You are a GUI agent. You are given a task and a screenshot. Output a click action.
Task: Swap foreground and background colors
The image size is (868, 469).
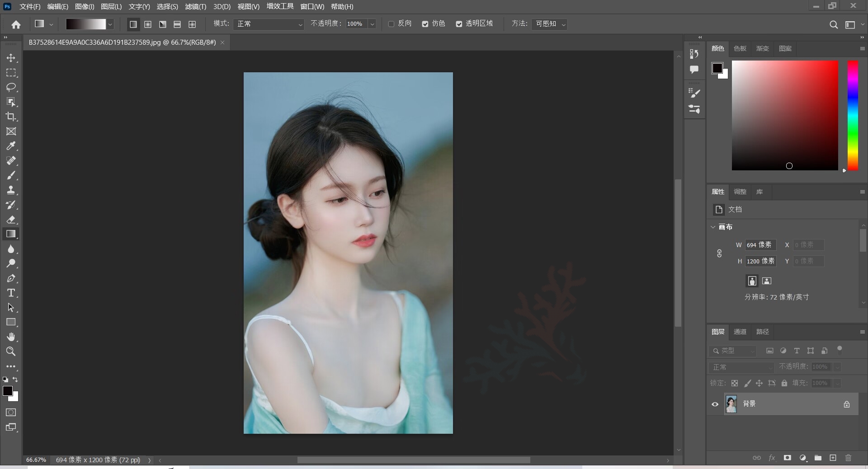pyautogui.click(x=15, y=380)
